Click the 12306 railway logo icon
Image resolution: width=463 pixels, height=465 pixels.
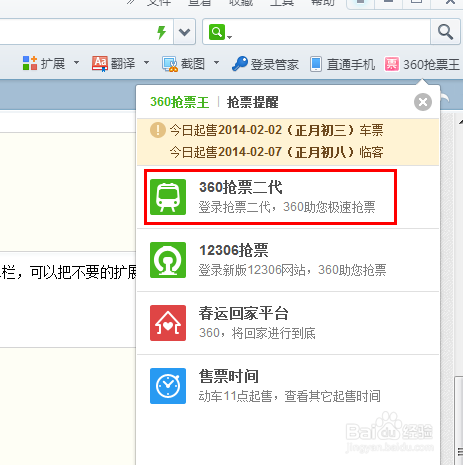pos(168,260)
